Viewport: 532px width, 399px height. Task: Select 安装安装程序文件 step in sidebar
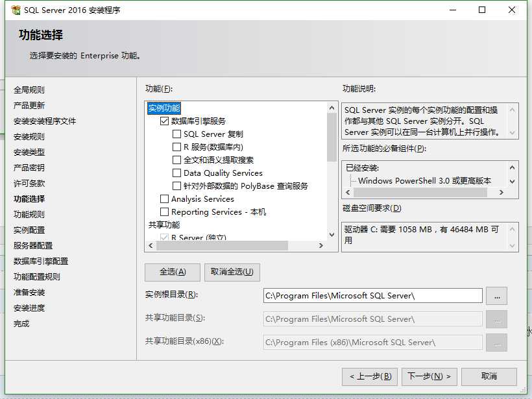[45, 121]
